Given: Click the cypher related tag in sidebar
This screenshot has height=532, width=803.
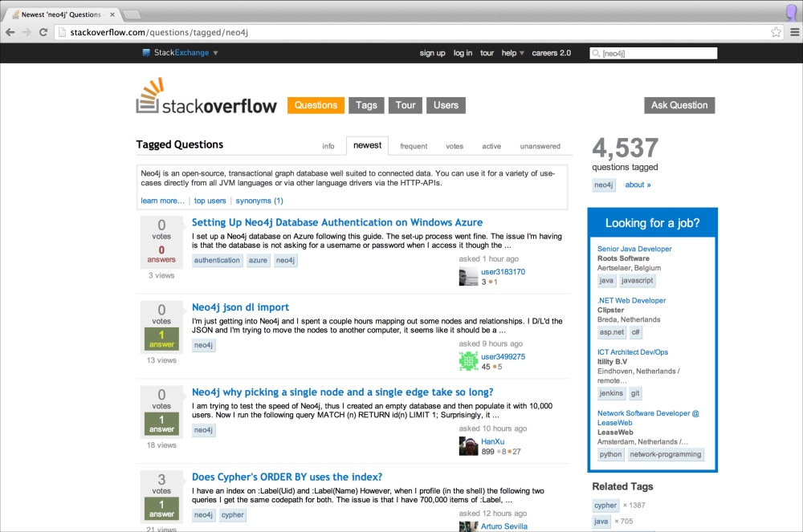Looking at the screenshot, I should tap(605, 506).
